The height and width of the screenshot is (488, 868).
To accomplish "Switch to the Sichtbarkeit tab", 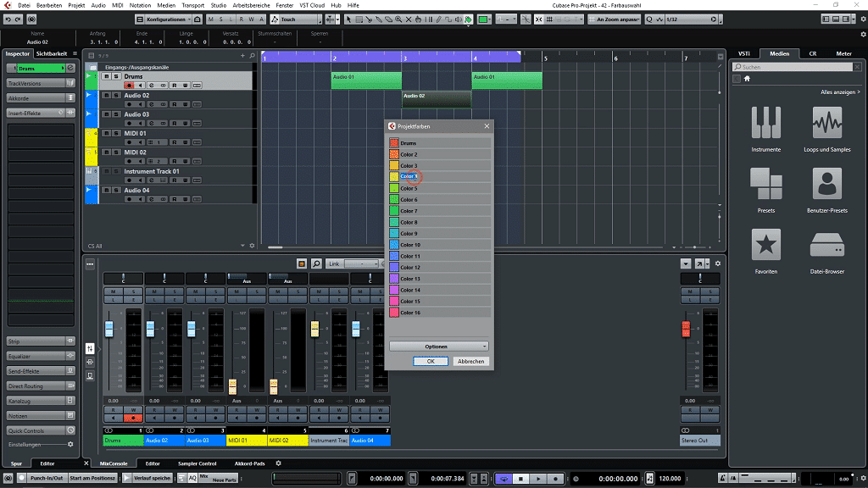I will pos(52,53).
